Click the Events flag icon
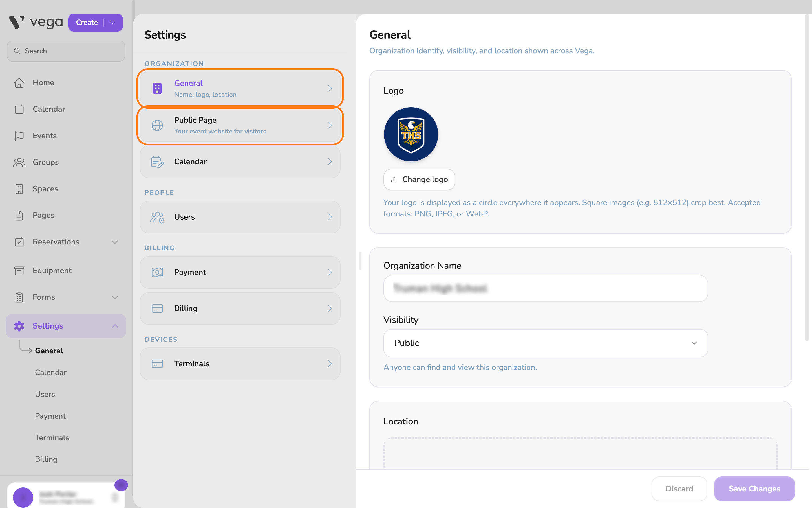The image size is (812, 508). [x=19, y=136]
